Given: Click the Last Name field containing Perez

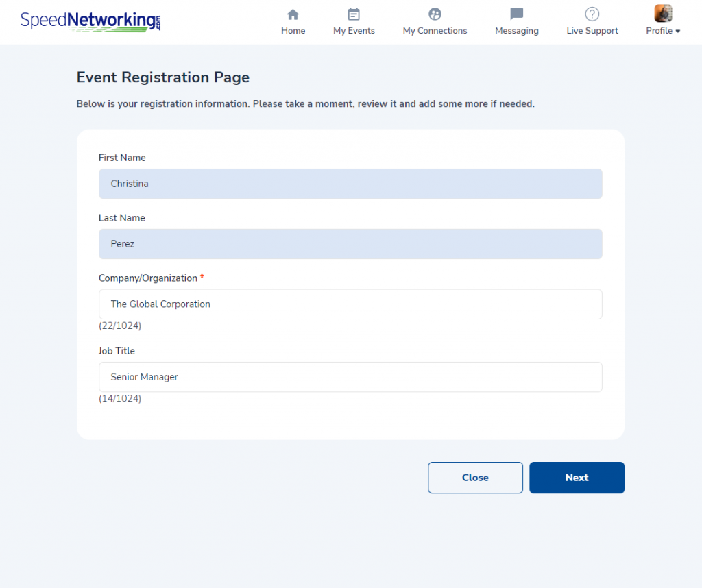Looking at the screenshot, I should point(350,244).
